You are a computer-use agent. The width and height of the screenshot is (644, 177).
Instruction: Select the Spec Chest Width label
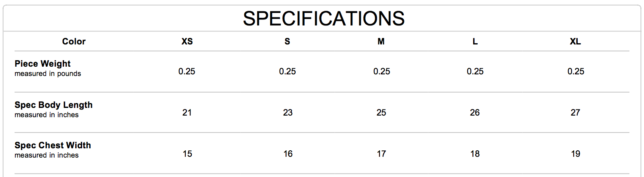point(53,145)
